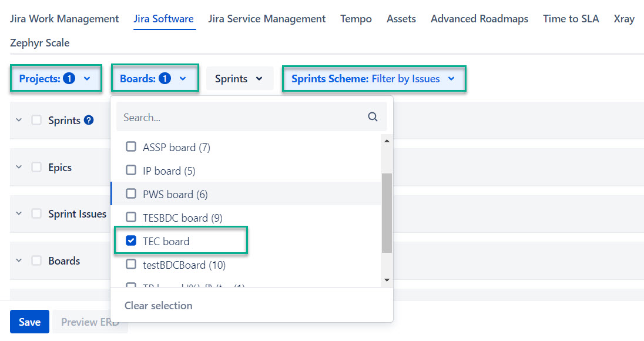Check the ASSP board (7) checkbox

coord(131,147)
